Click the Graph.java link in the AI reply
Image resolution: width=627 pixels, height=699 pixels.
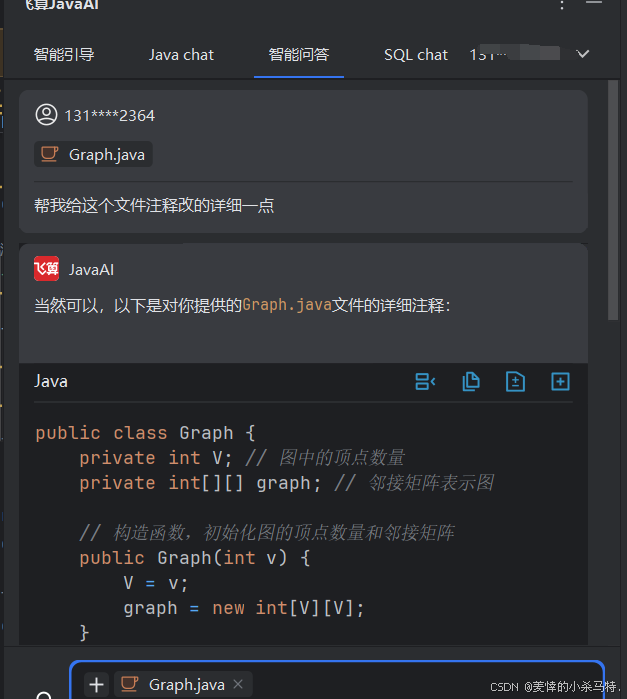[287, 305]
